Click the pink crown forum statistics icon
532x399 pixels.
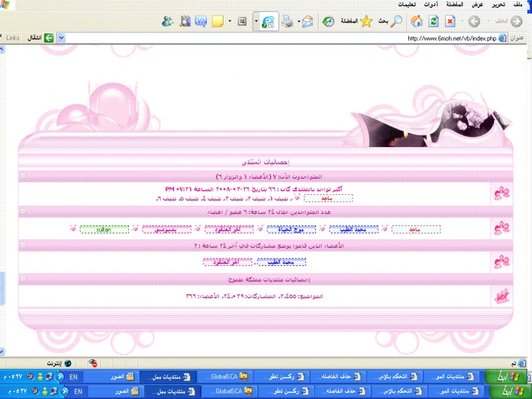point(501,297)
